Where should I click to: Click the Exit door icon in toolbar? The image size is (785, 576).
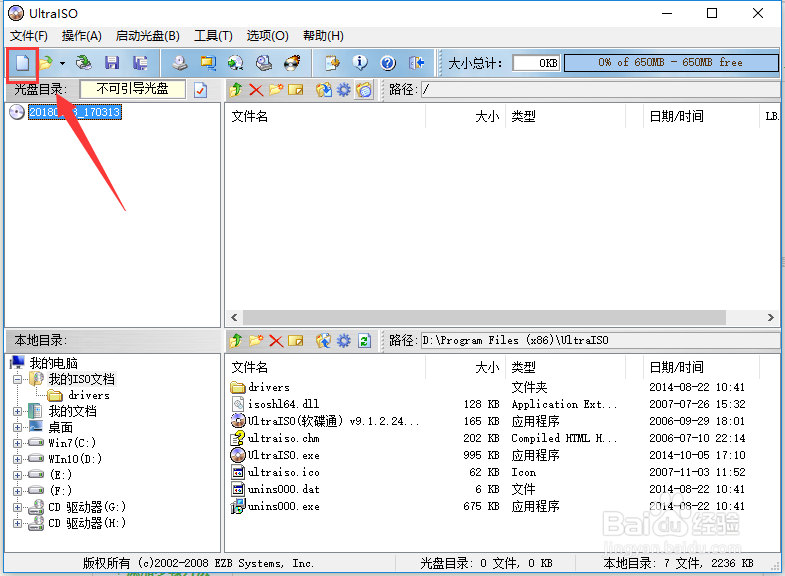(417, 63)
